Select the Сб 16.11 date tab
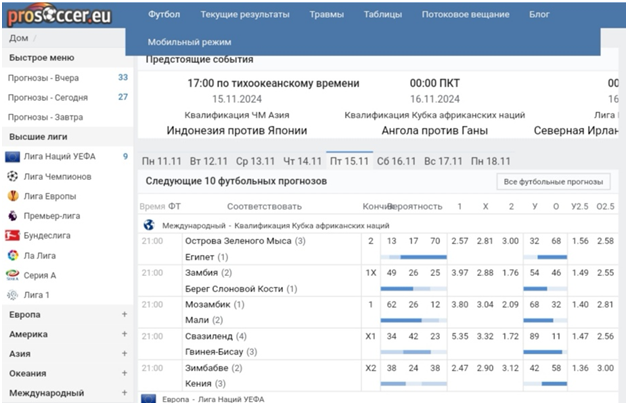The height and width of the screenshot is (405, 628). pyautogui.click(x=396, y=160)
